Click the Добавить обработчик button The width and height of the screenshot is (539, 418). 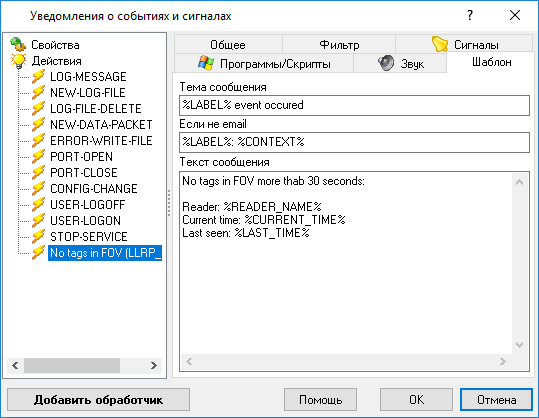click(x=98, y=400)
